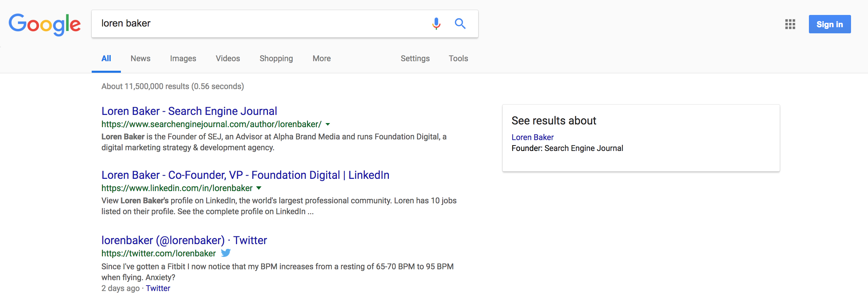Image resolution: width=868 pixels, height=306 pixels.
Task: Open the More search categories menu
Action: pyautogui.click(x=321, y=58)
